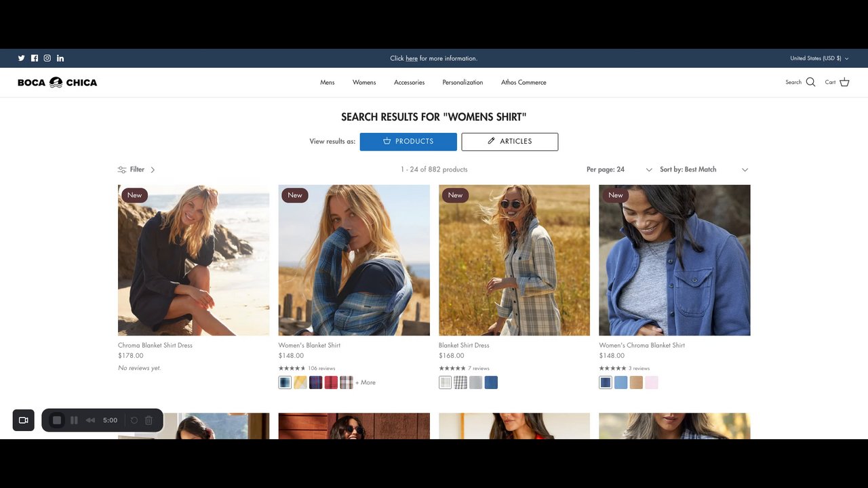Click '1 - 24 of 882 products' count
Image resolution: width=868 pixels, height=488 pixels.
(434, 169)
